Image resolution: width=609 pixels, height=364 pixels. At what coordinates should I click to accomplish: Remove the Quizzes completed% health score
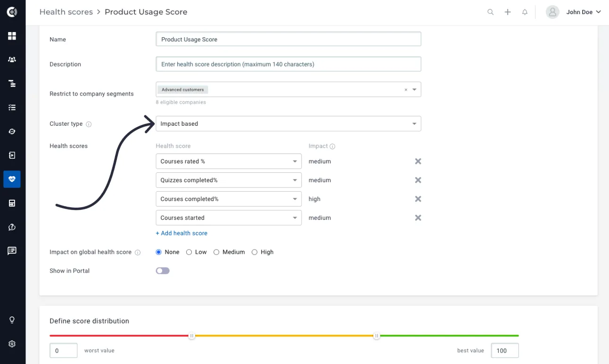click(x=418, y=180)
